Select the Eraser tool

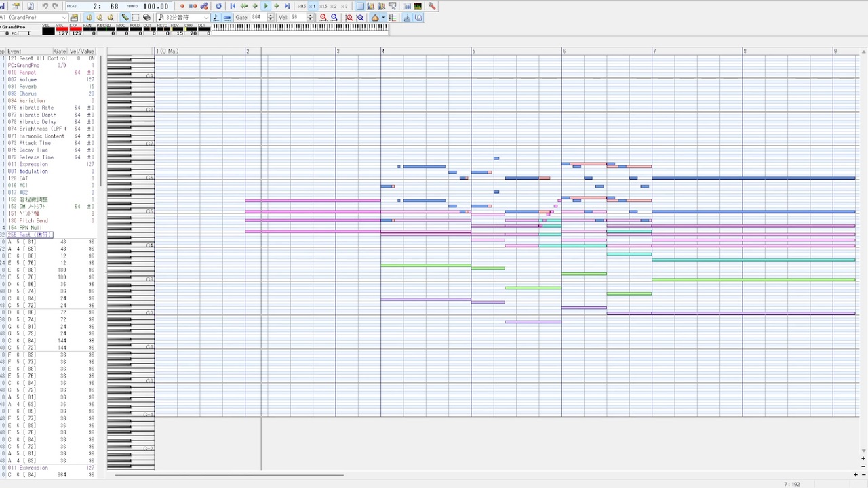(x=145, y=18)
